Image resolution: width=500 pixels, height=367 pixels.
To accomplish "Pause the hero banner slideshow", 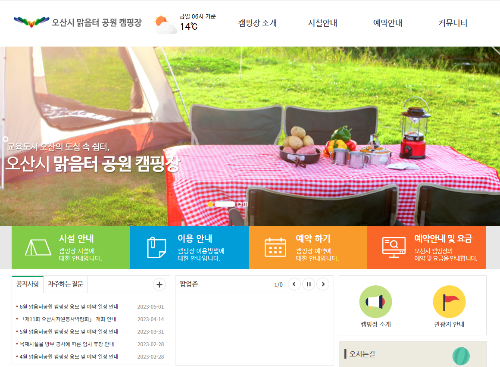I will pyautogui.click(x=245, y=204).
